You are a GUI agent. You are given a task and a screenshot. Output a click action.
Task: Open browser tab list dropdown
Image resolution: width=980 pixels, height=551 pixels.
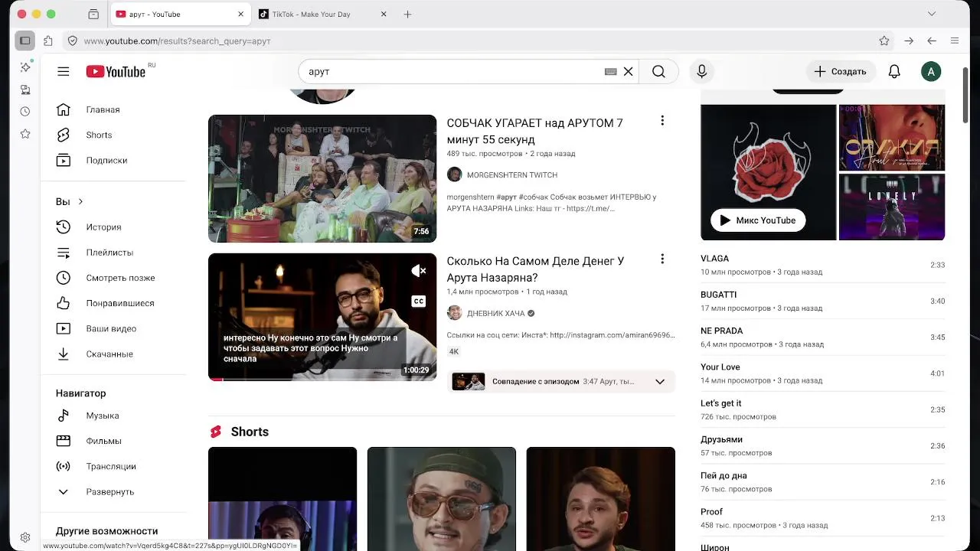[x=932, y=14]
